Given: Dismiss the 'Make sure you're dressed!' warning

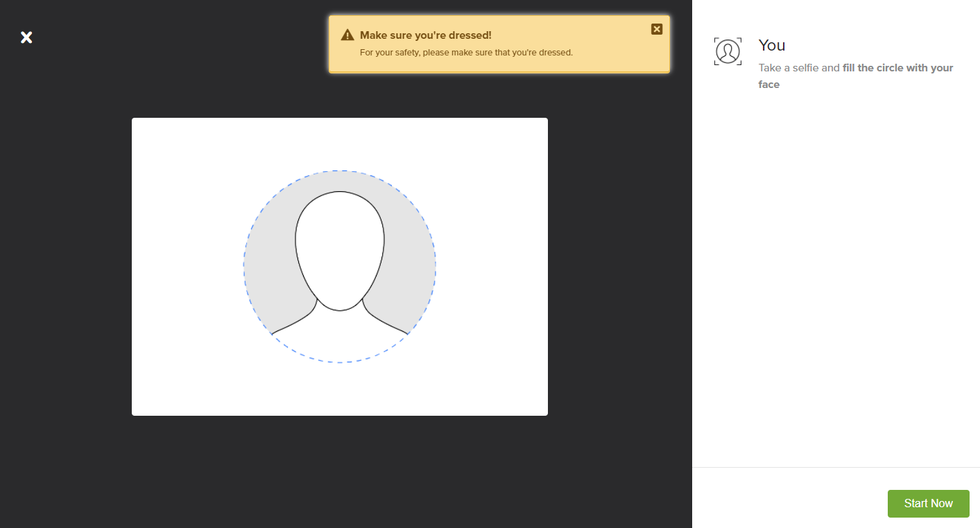Looking at the screenshot, I should pos(656,28).
